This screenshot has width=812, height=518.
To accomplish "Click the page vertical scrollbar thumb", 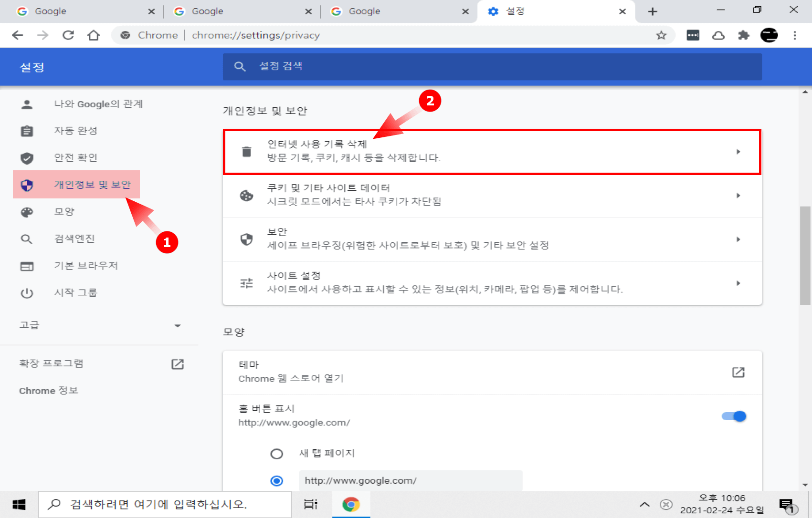I will [x=805, y=256].
